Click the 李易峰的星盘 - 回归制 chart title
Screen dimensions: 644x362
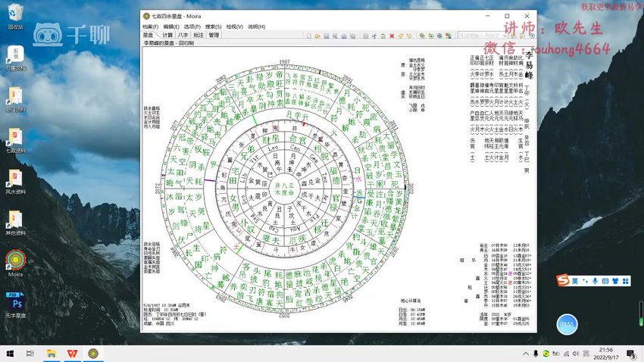click(168, 42)
